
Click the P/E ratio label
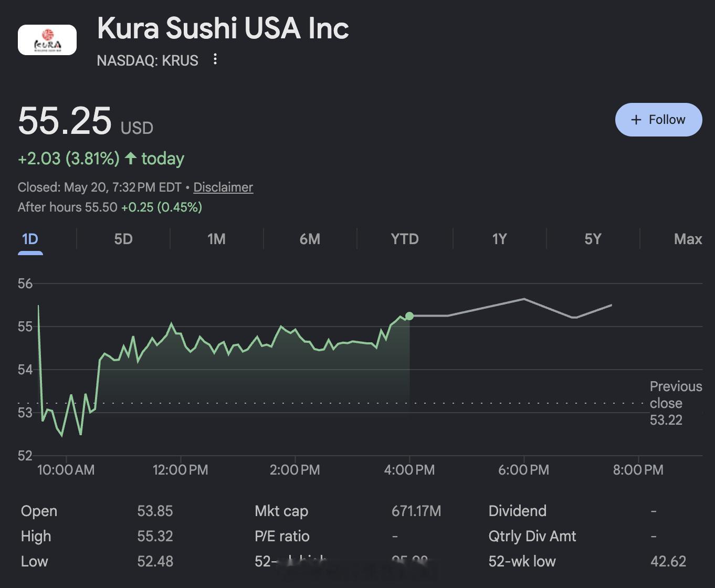click(x=282, y=537)
